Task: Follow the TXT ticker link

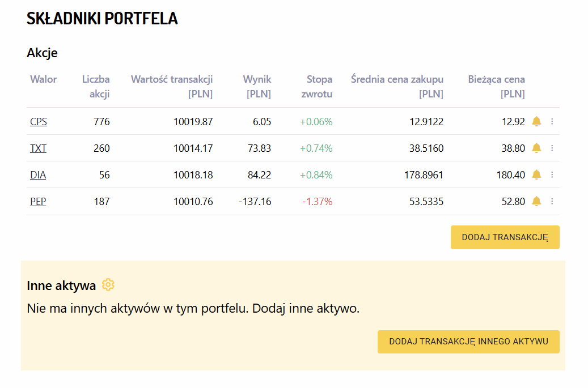Action: point(38,148)
